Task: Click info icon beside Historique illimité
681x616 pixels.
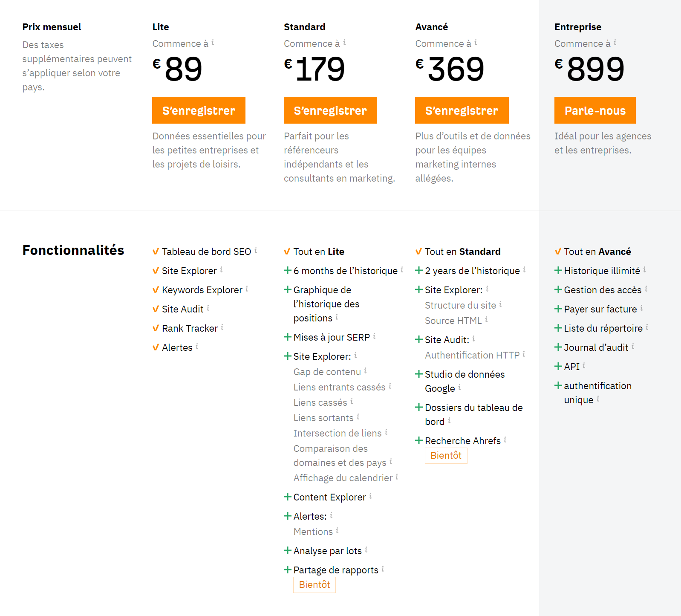Action: [x=644, y=269]
